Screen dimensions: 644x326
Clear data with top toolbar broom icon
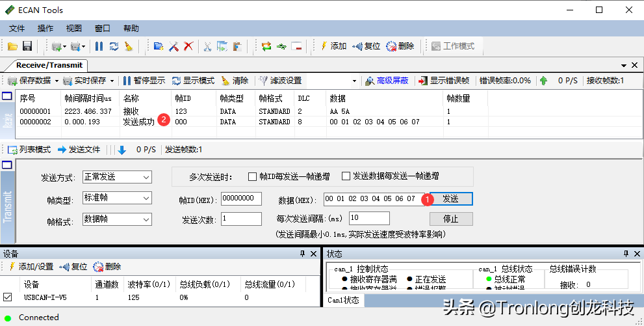129,46
